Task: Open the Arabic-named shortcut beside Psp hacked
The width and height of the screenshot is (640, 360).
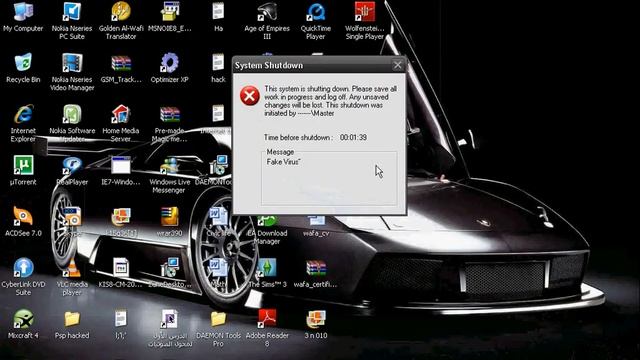Action: 169,319
